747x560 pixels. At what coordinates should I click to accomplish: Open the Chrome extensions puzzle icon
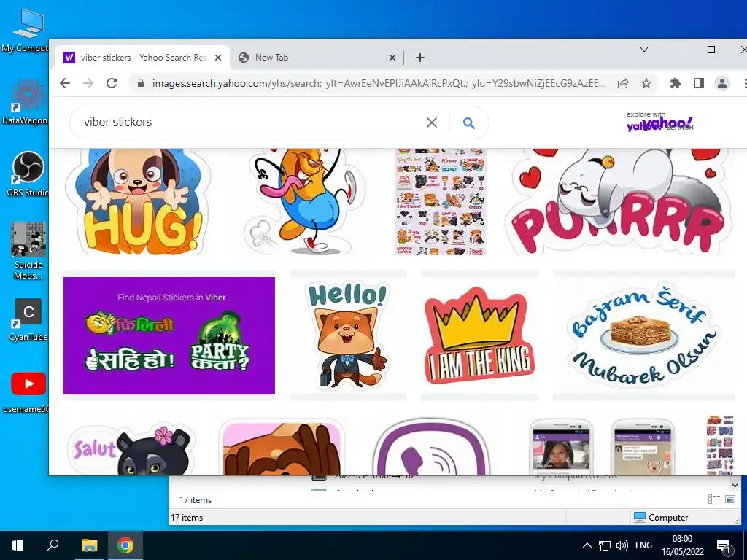[x=675, y=83]
